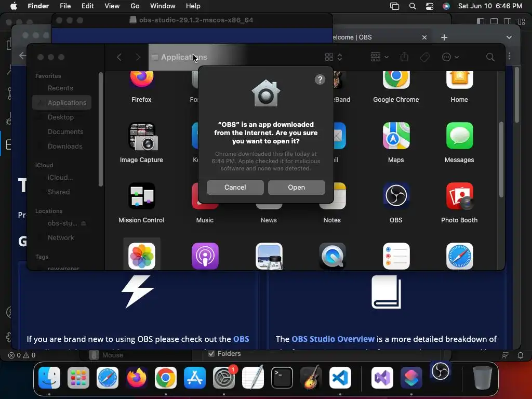Select the OBS app icon in Finder
The height and width of the screenshot is (399, 532).
396,196
